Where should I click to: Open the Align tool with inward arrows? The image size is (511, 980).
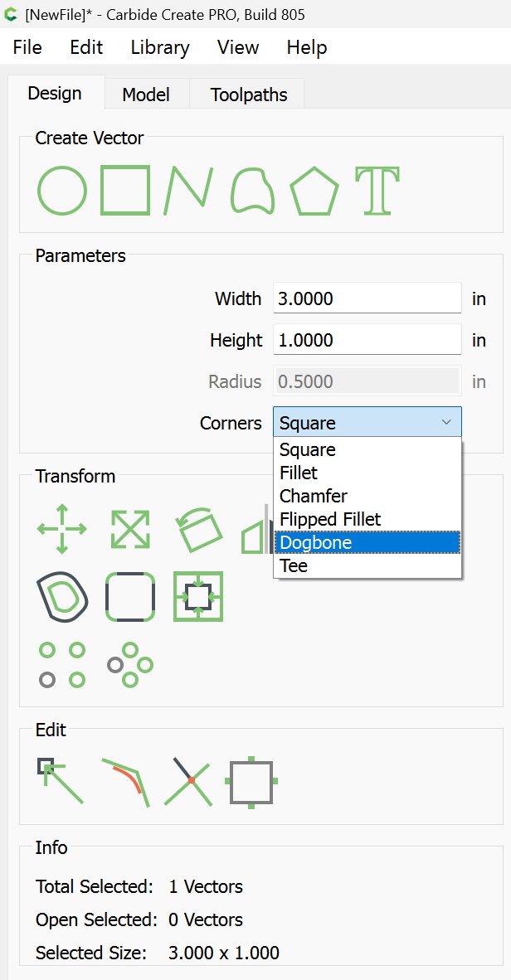pyautogui.click(x=198, y=596)
